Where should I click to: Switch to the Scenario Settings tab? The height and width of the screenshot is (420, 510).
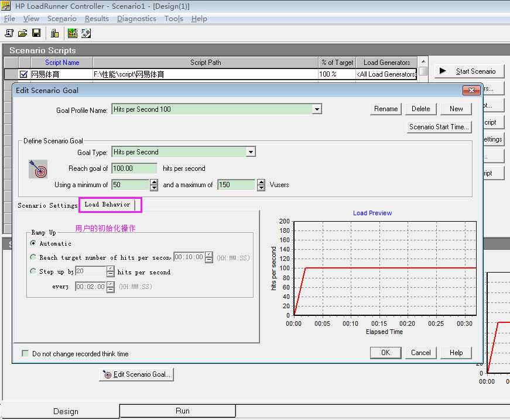[x=47, y=206]
